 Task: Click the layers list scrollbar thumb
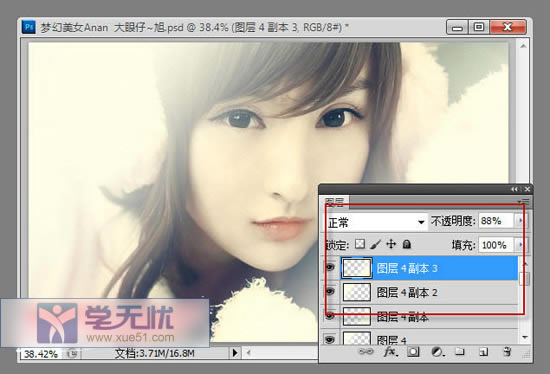click(x=525, y=279)
